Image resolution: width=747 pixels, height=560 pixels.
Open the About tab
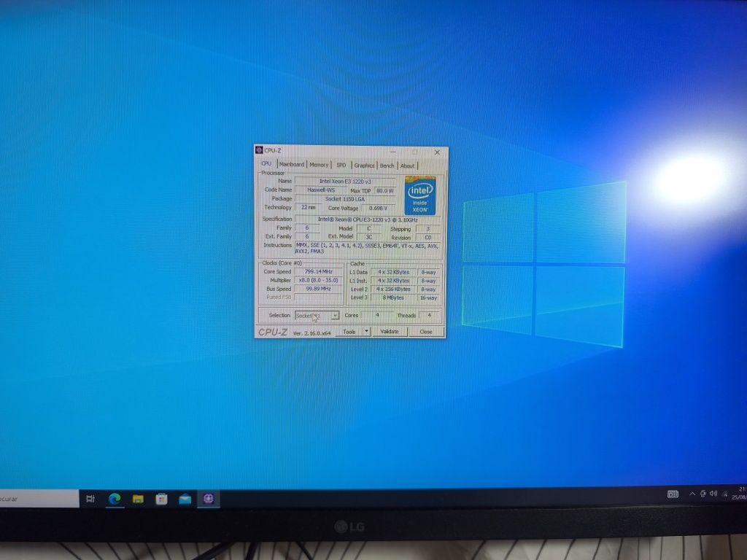[x=407, y=166]
